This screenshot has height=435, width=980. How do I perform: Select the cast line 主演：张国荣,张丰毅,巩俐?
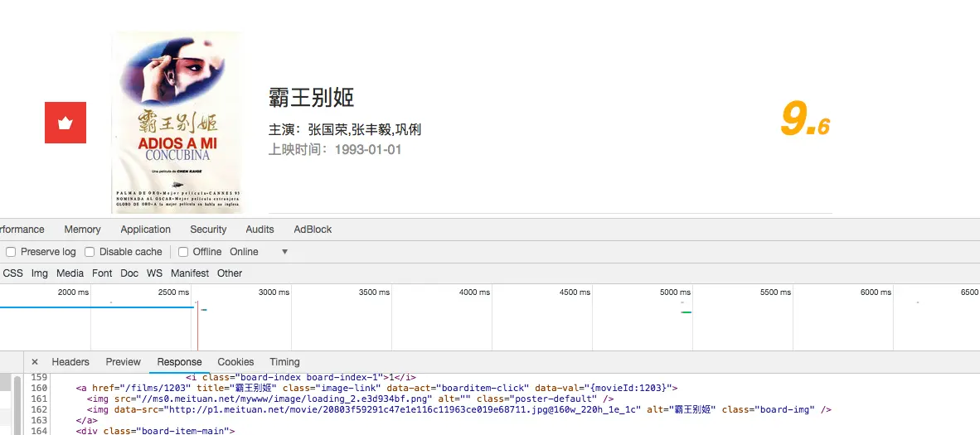[345, 130]
